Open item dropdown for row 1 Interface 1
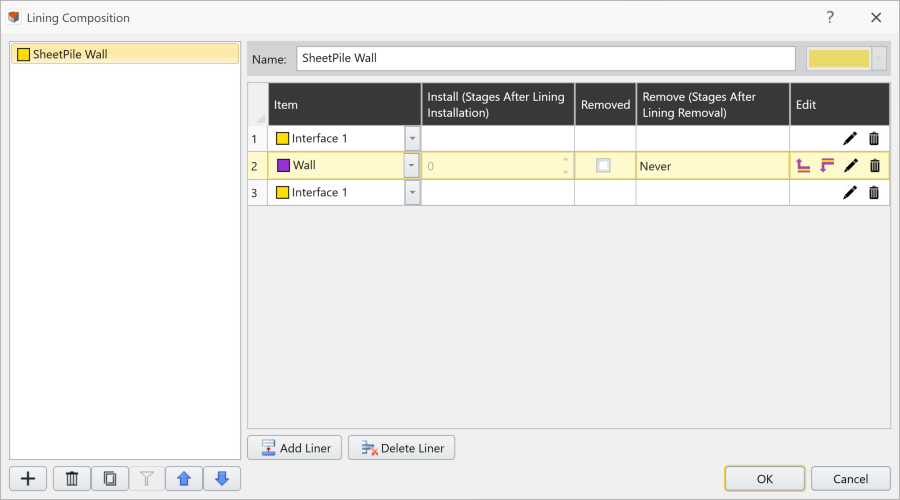 412,138
